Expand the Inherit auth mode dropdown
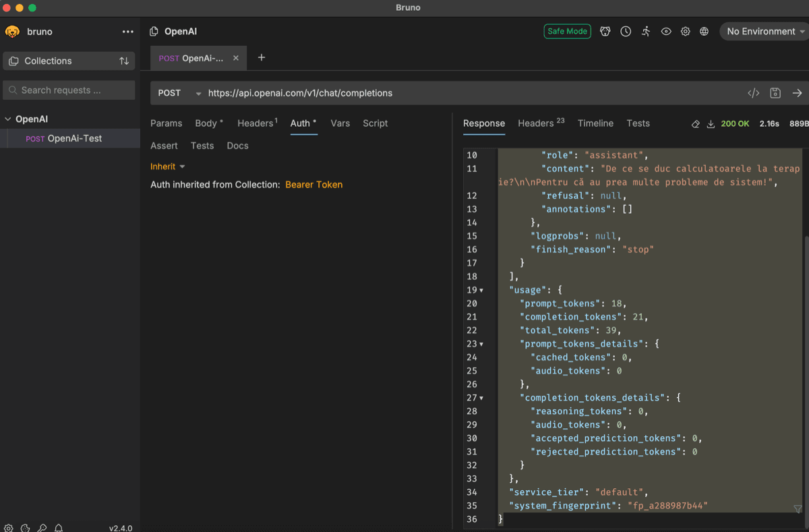Viewport: 809px width, 532px height. pos(167,167)
